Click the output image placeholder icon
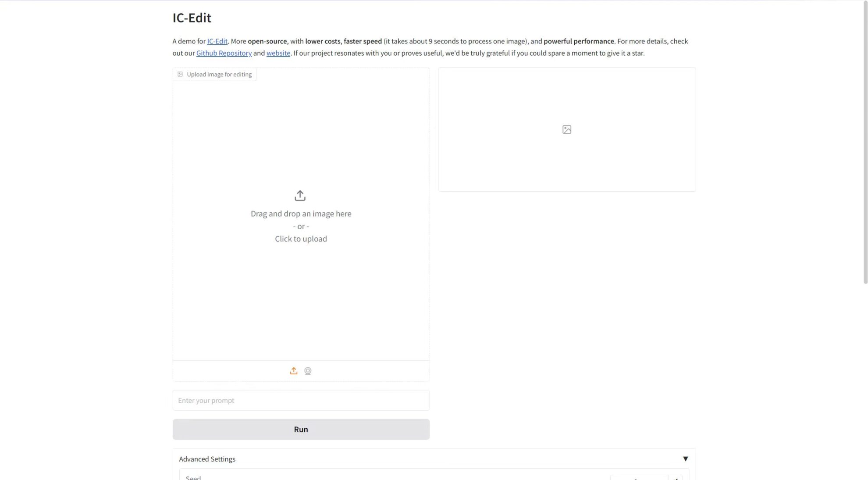 pos(566,129)
